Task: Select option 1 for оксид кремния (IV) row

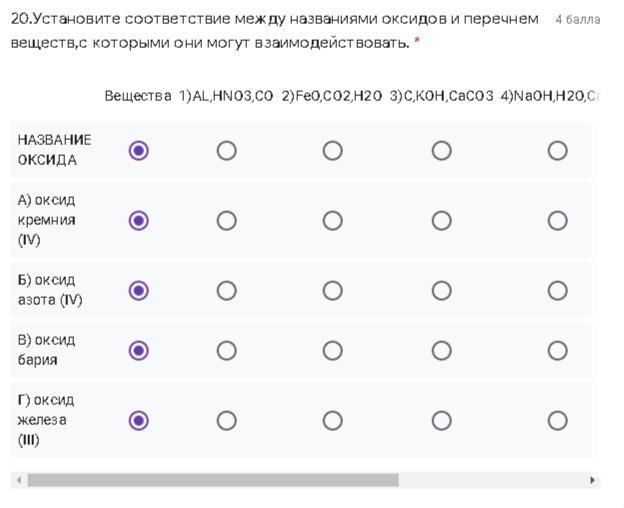Action: tap(227, 220)
